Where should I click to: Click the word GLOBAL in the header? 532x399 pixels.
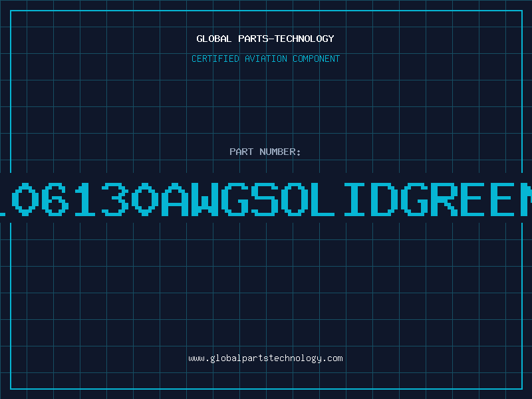(214, 39)
